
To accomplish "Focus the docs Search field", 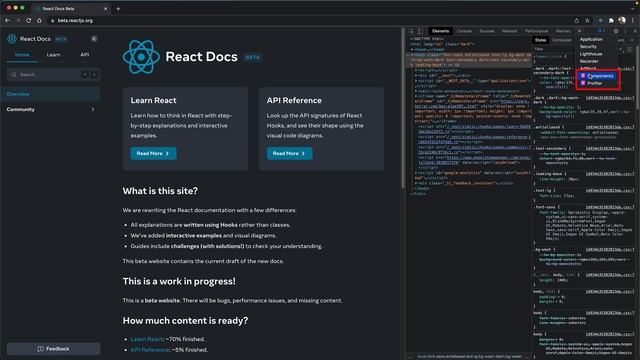I will (x=53, y=75).
